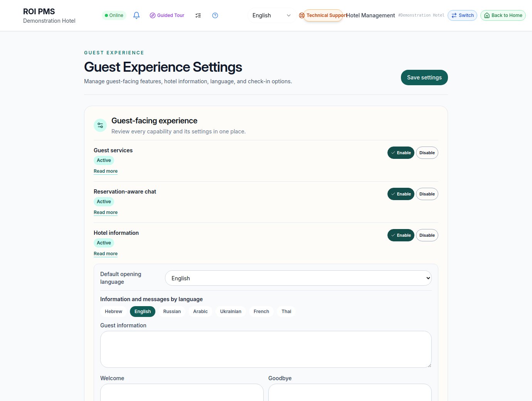Enable Reservation-aware chat

(x=401, y=194)
